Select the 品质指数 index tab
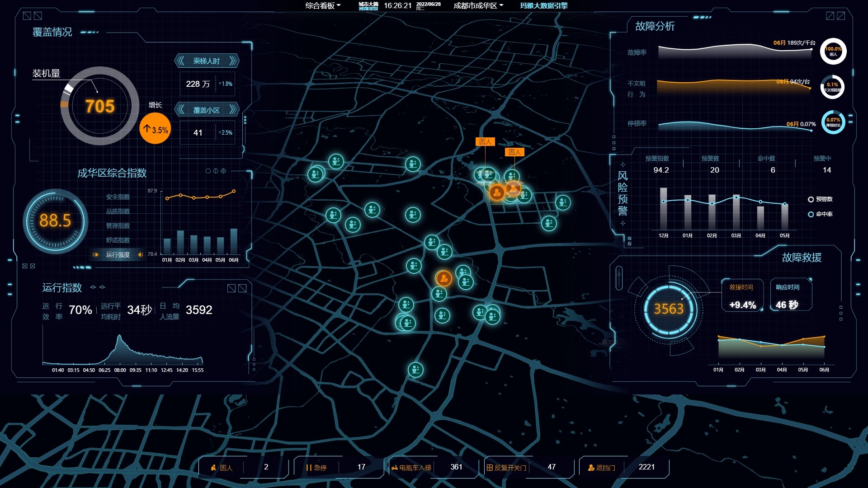 coord(118,211)
